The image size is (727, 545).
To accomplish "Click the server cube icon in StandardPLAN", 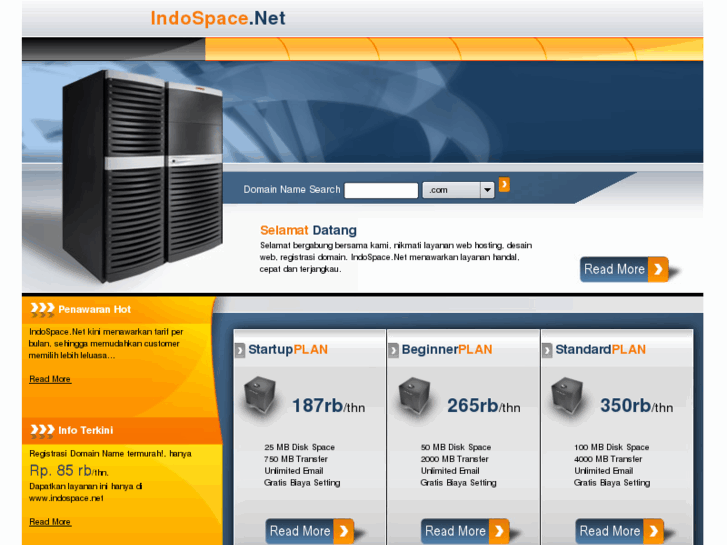I will [x=568, y=394].
